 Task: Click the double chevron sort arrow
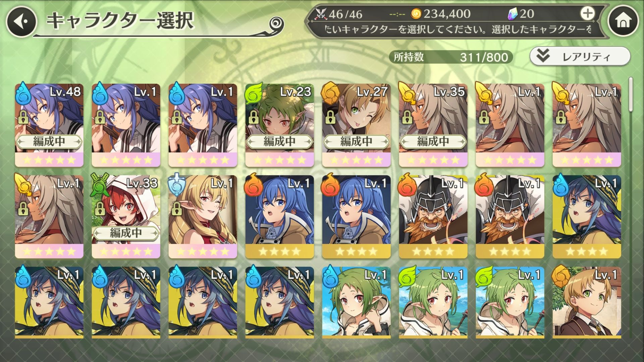point(543,56)
